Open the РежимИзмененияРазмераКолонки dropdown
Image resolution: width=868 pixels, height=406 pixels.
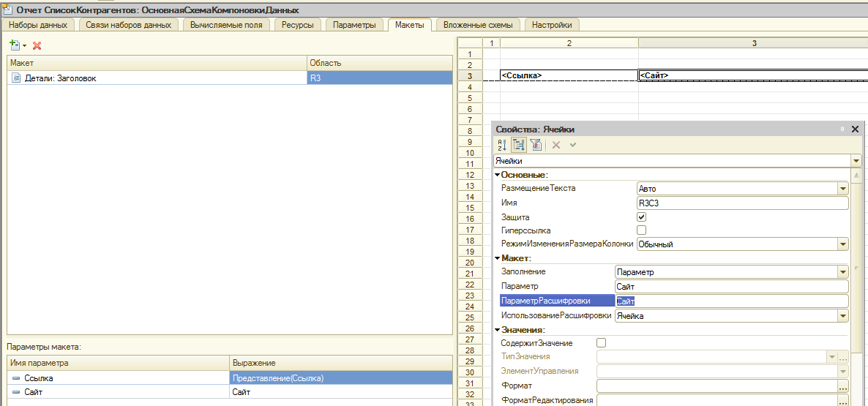tap(843, 244)
